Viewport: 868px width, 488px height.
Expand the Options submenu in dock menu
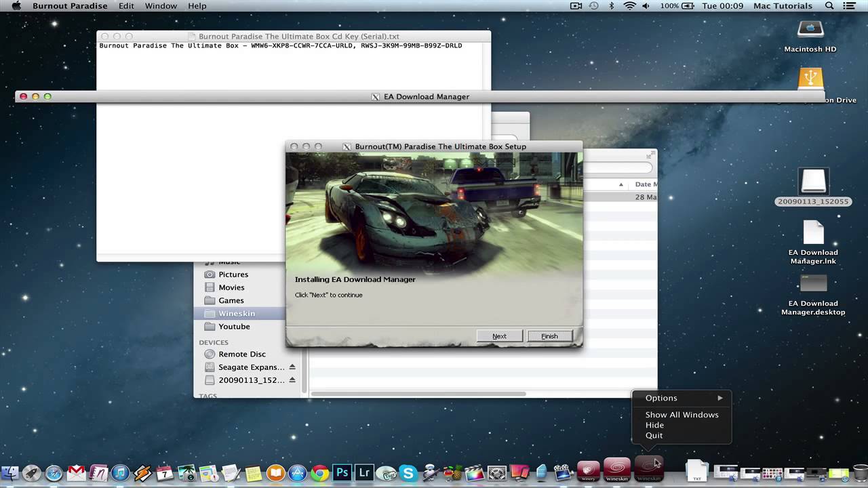coord(682,398)
